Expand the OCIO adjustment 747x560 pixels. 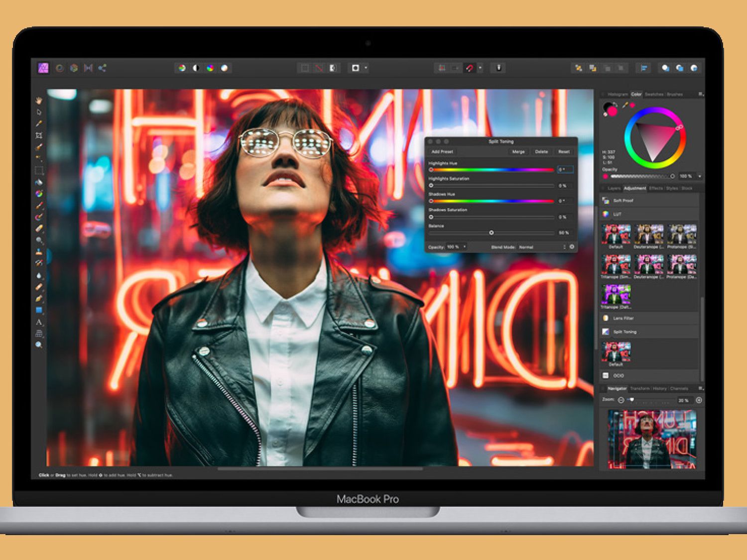click(x=649, y=375)
